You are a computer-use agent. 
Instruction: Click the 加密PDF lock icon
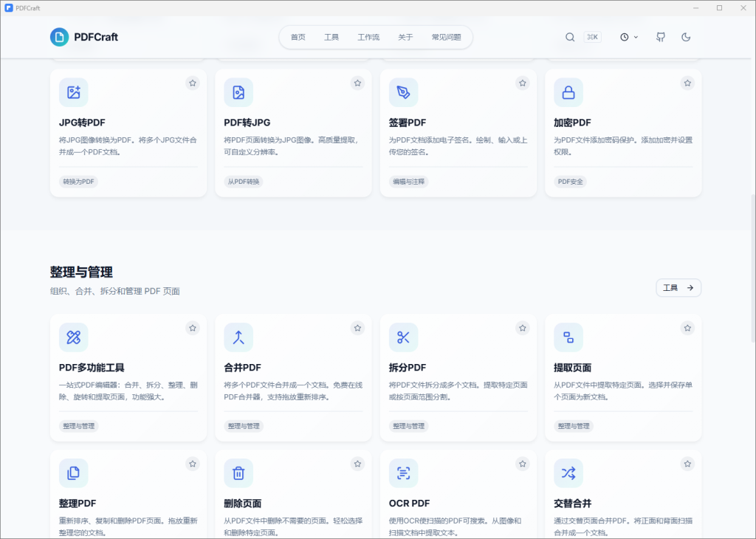click(568, 92)
